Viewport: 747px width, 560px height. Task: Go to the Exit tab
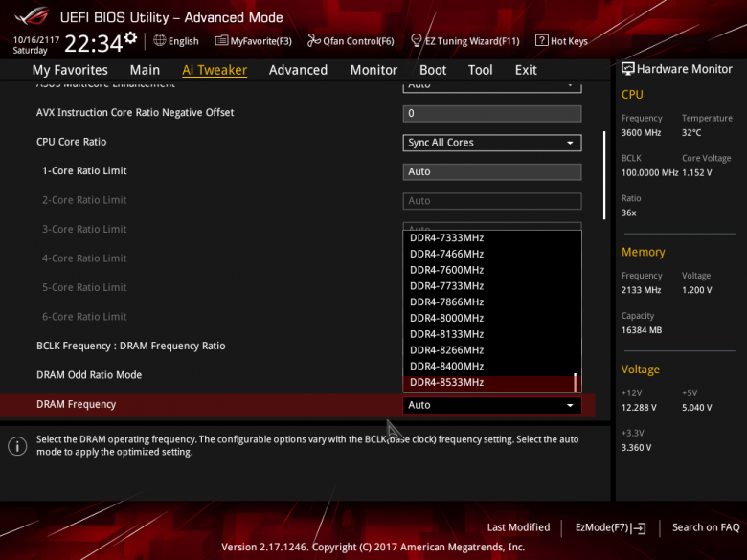click(526, 70)
